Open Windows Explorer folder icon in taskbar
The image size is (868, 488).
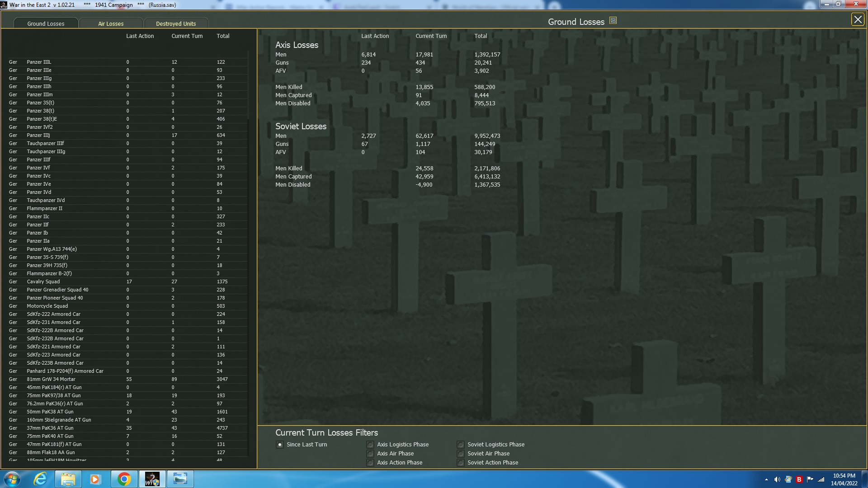click(68, 479)
